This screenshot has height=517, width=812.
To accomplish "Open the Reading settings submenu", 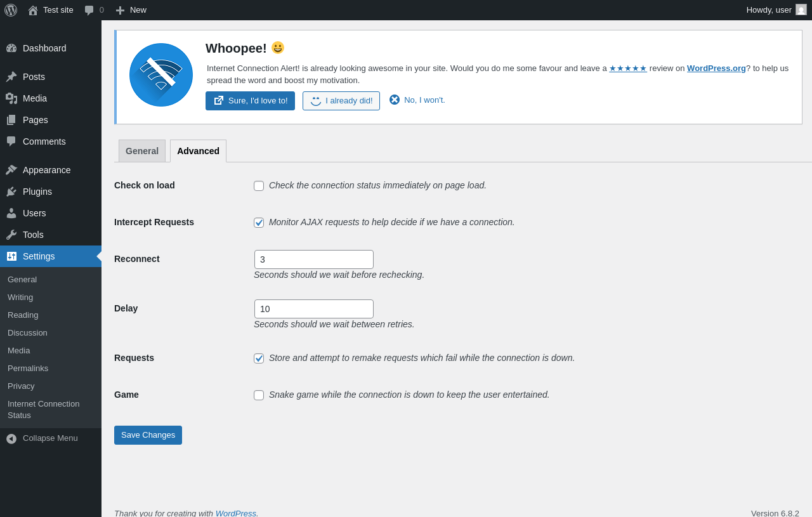I will click(x=51, y=315).
